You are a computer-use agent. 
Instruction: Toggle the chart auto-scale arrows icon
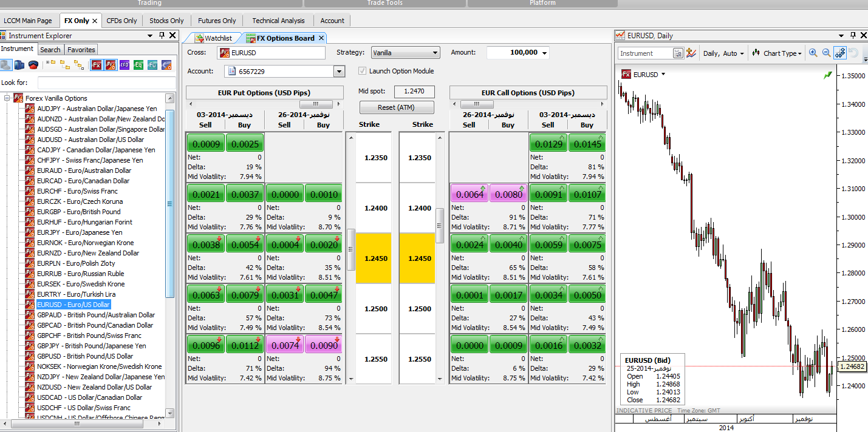(x=840, y=53)
